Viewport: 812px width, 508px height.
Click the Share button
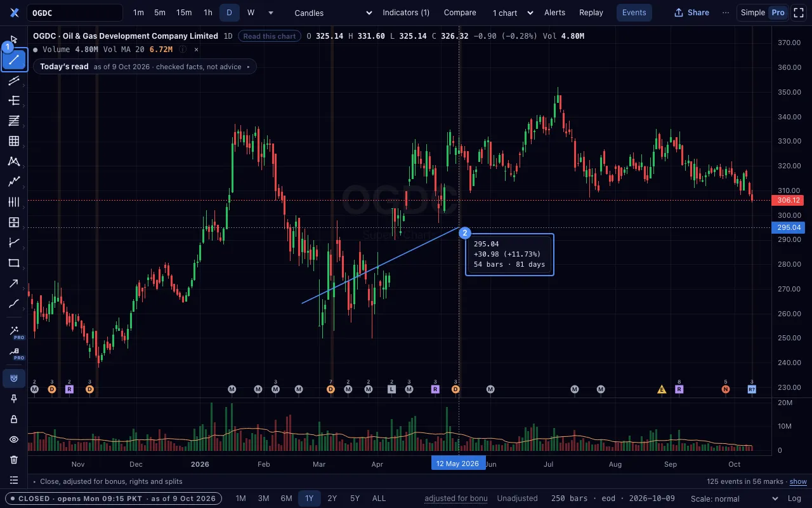[x=691, y=13]
